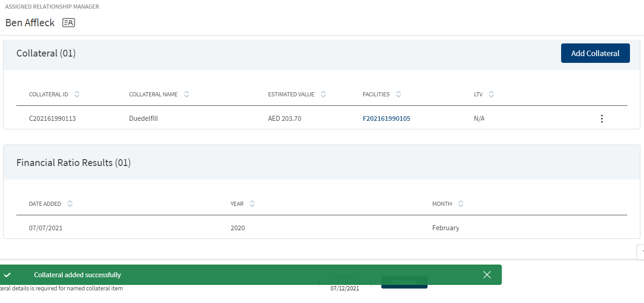Click the Assigned Relationship Manager label
This screenshot has width=644, height=303.
click(x=52, y=7)
